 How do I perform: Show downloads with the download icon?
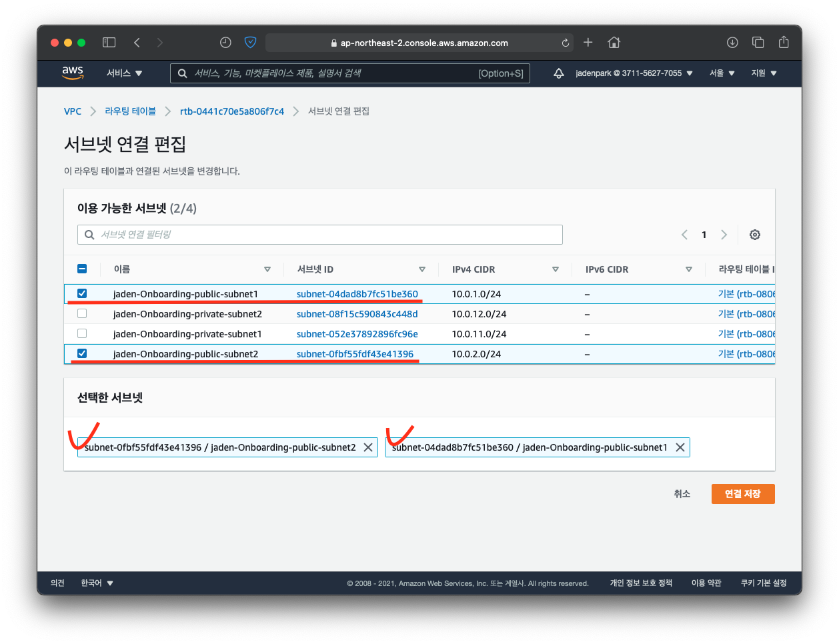pyautogui.click(x=732, y=43)
